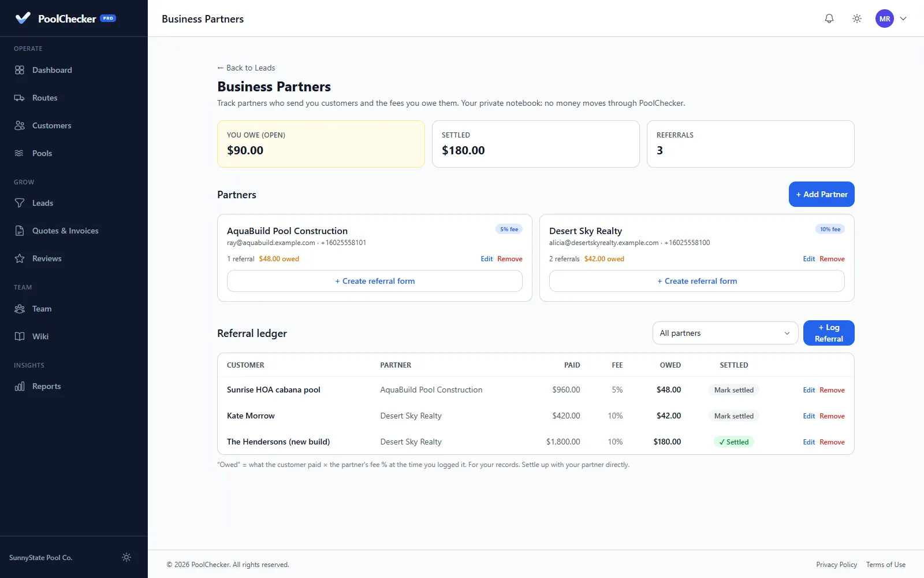Click the PoolChecker checkmark logo

(23, 18)
